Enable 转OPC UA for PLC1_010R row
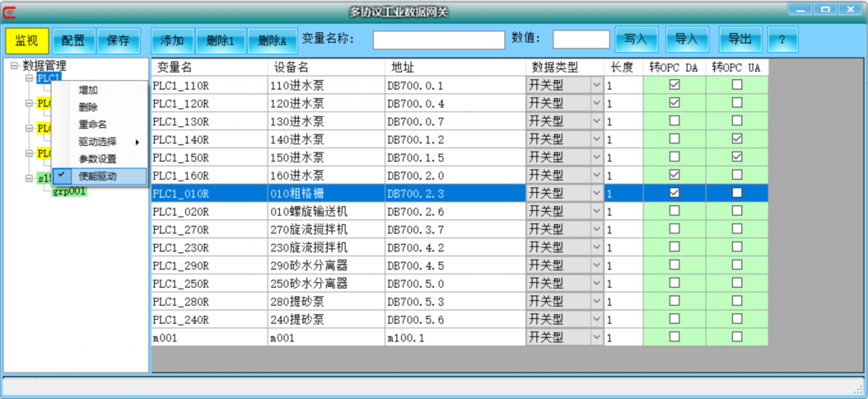This screenshot has height=399, width=868. tap(737, 193)
